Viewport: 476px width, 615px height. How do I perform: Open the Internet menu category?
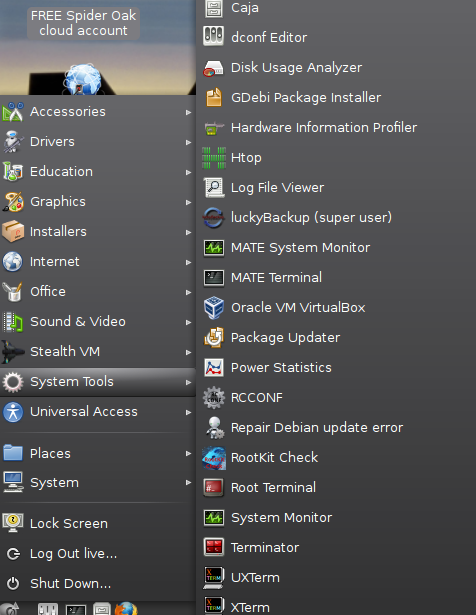point(98,262)
